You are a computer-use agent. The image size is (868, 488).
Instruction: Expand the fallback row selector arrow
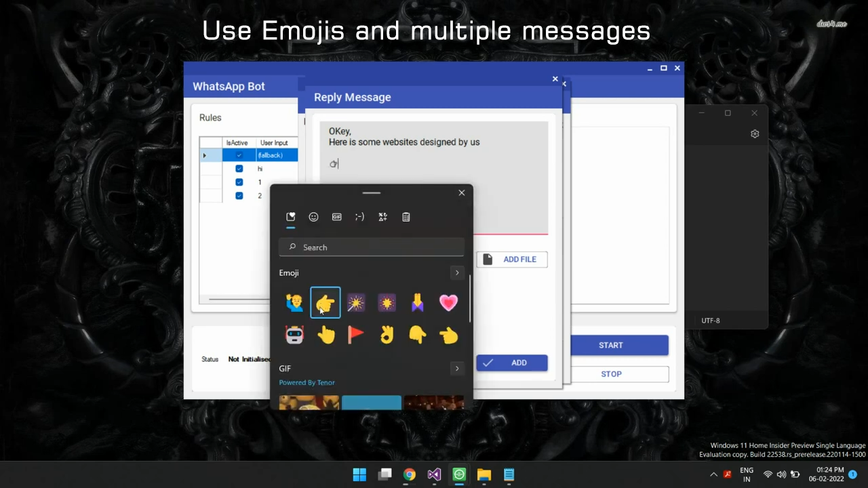pyautogui.click(x=205, y=155)
